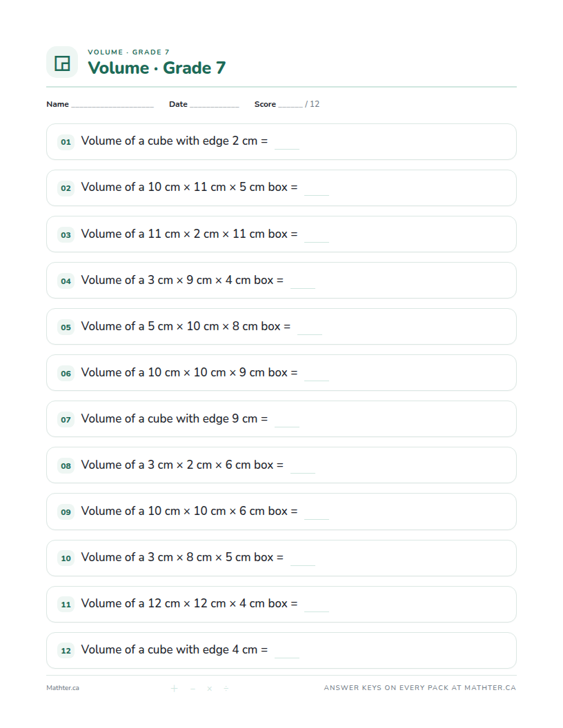Click text 'Volume of a 5 cm × 10 cm × 8 cm box ='
563x728 pixels.
pyautogui.click(x=186, y=326)
